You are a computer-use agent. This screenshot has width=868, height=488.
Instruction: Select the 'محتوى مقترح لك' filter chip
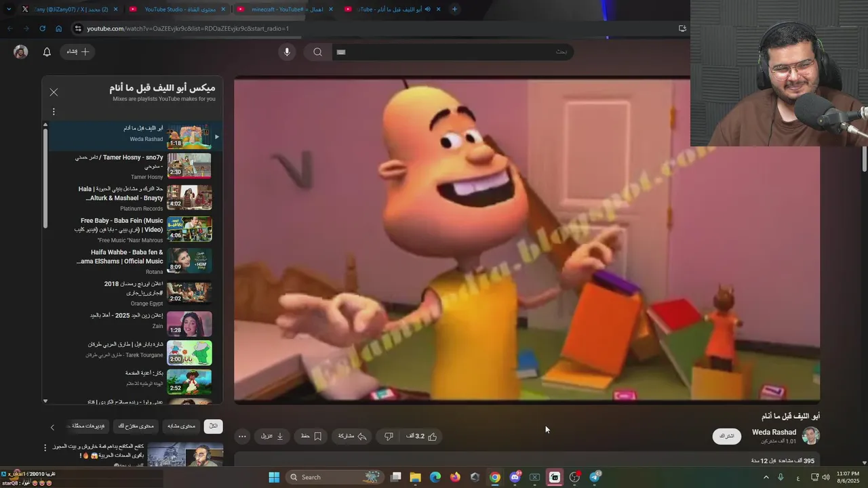point(136,426)
